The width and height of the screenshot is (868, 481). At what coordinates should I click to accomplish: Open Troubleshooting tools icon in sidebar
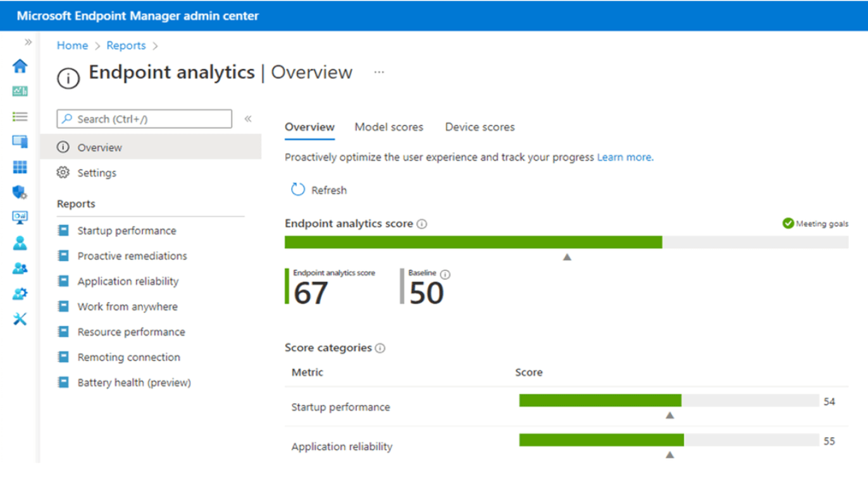20,319
